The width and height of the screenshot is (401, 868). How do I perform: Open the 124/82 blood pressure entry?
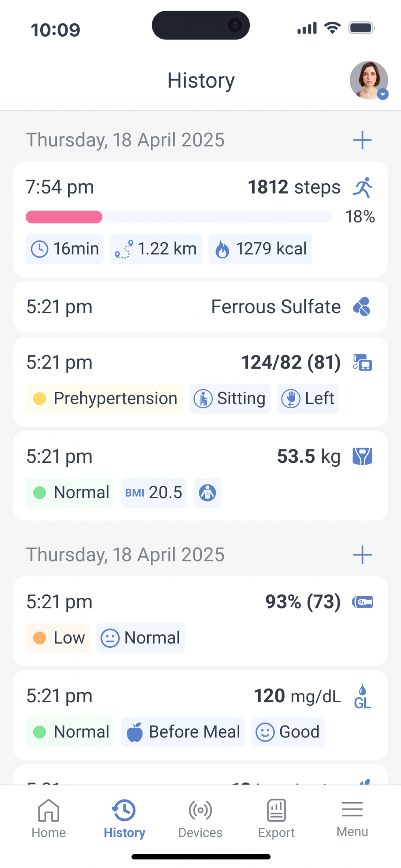(x=291, y=362)
